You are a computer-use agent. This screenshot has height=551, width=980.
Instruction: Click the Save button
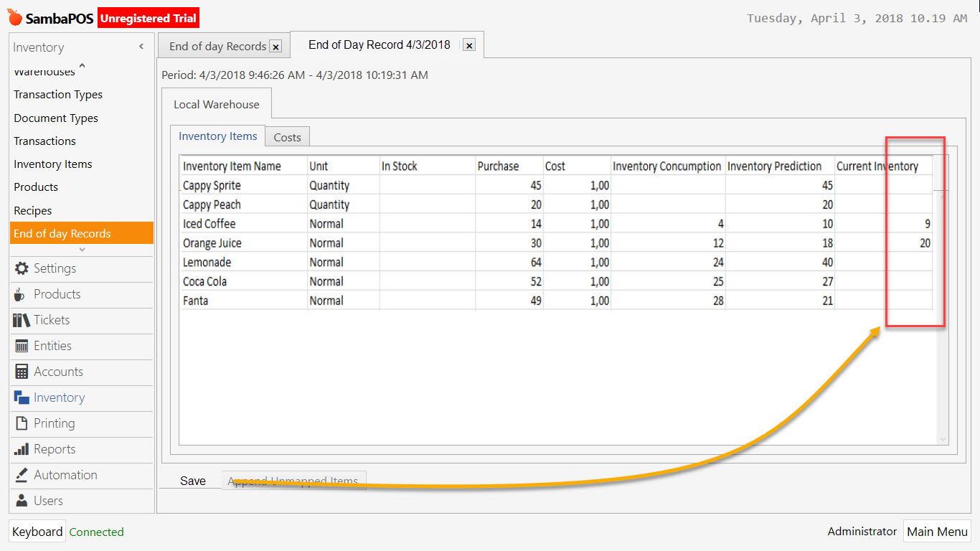point(193,481)
